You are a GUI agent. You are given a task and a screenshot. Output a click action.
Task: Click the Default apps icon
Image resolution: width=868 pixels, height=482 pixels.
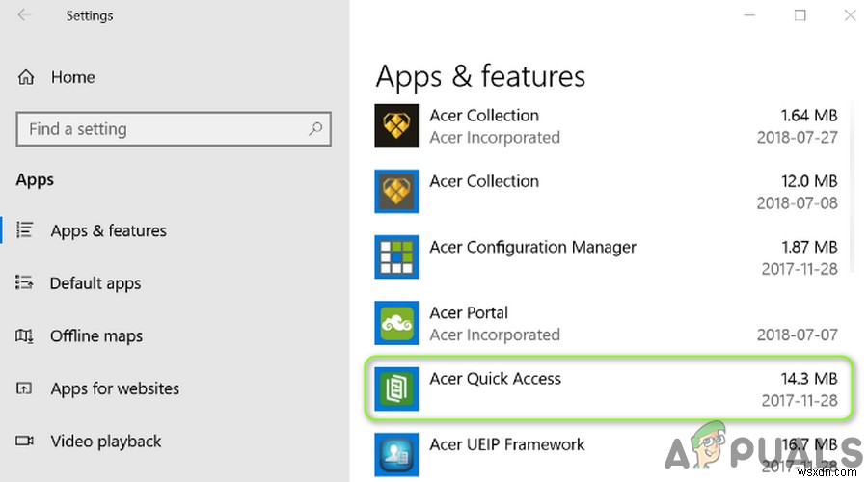coord(24,282)
